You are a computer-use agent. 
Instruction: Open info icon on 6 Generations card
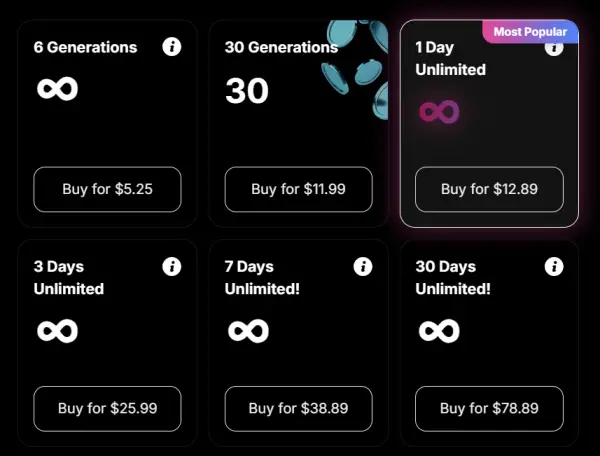[172, 47]
